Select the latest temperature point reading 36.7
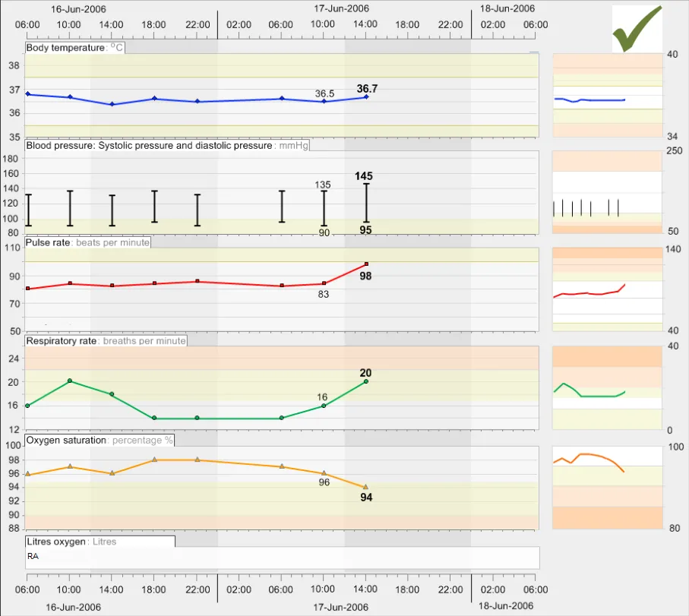 click(366, 97)
